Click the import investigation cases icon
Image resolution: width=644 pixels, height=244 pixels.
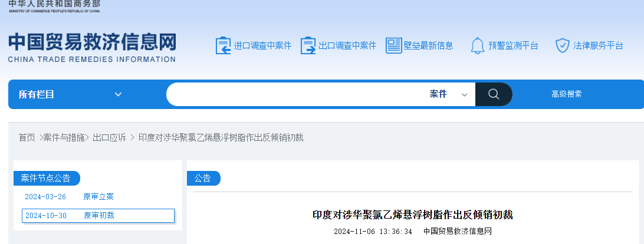pos(223,45)
